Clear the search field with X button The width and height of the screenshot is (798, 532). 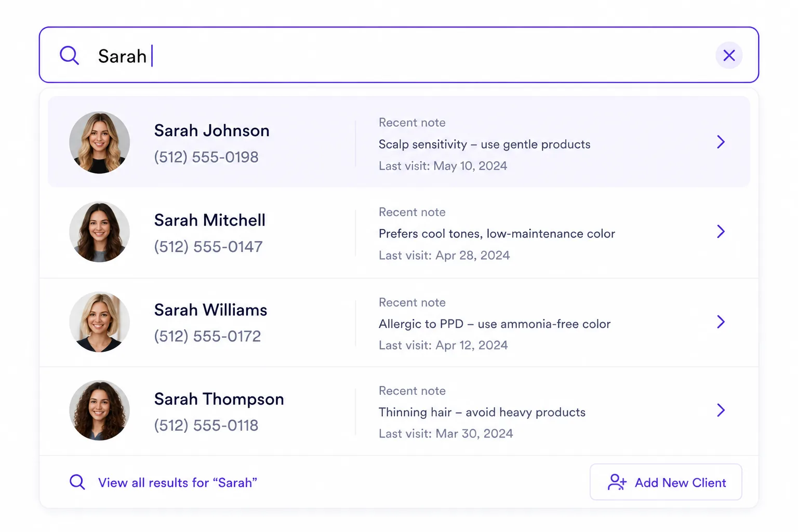729,55
